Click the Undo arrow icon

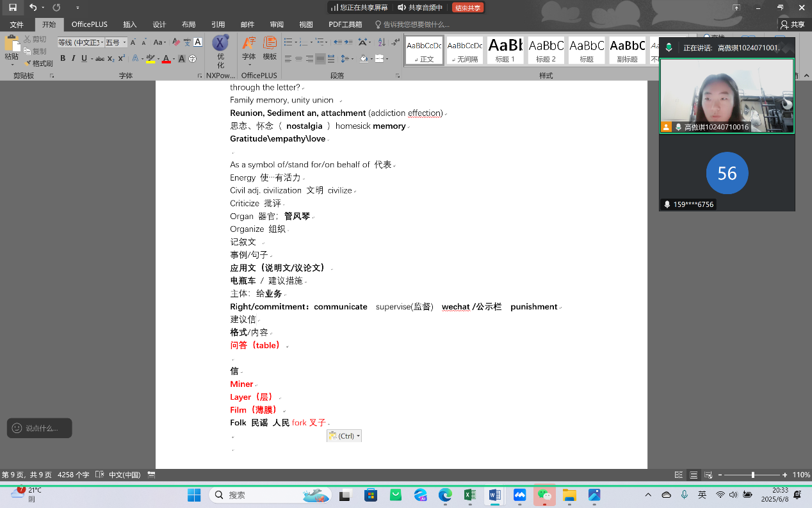pyautogui.click(x=33, y=8)
